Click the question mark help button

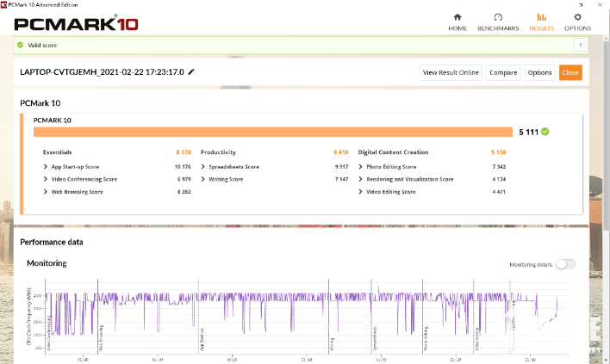pyautogui.click(x=581, y=45)
